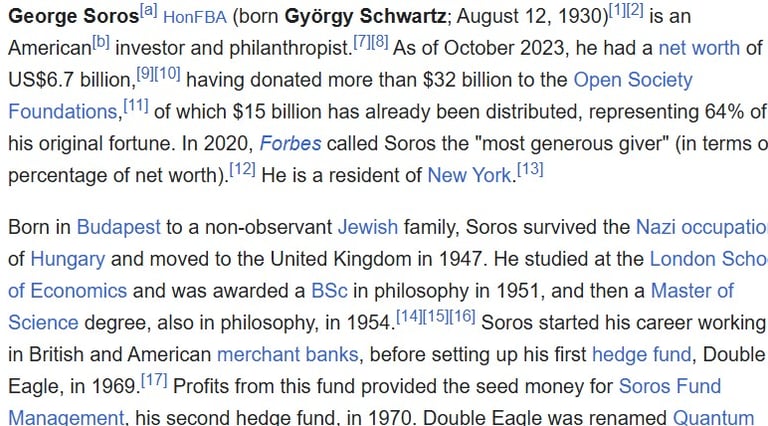Image resolution: width=768 pixels, height=426 pixels.
Task: Click citation reference [11]
Action: coord(136,106)
